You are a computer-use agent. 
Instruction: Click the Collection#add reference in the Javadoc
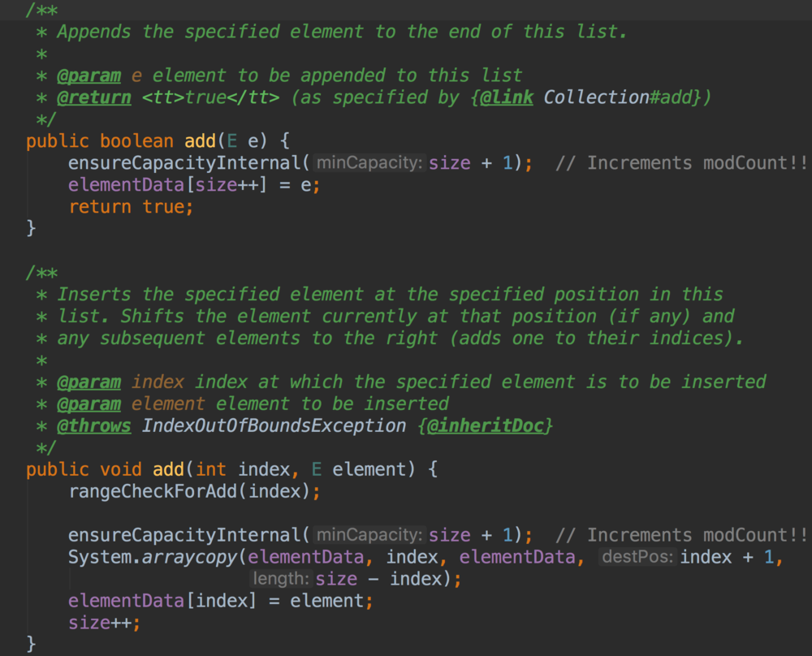tap(619, 97)
